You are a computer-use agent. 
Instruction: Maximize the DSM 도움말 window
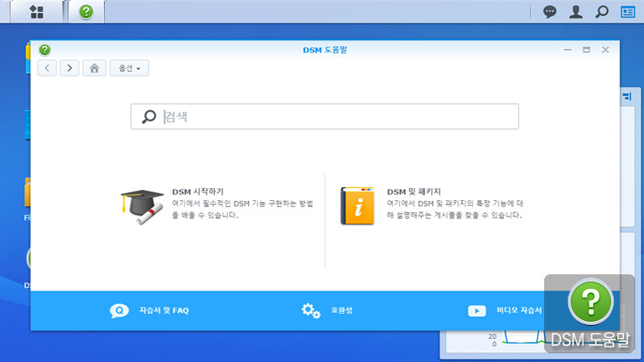[x=587, y=50]
